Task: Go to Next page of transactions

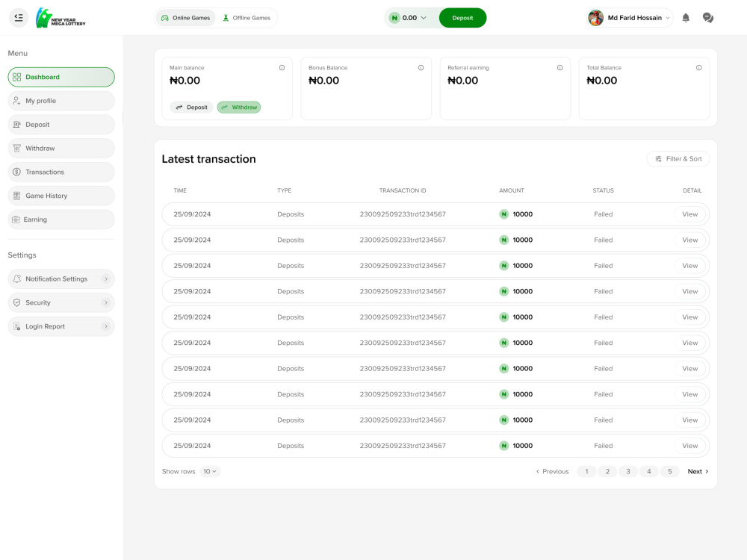Action: [698, 471]
